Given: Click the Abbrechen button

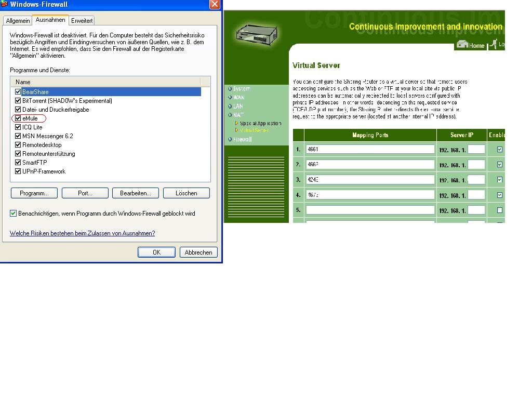Looking at the screenshot, I should tap(198, 252).
